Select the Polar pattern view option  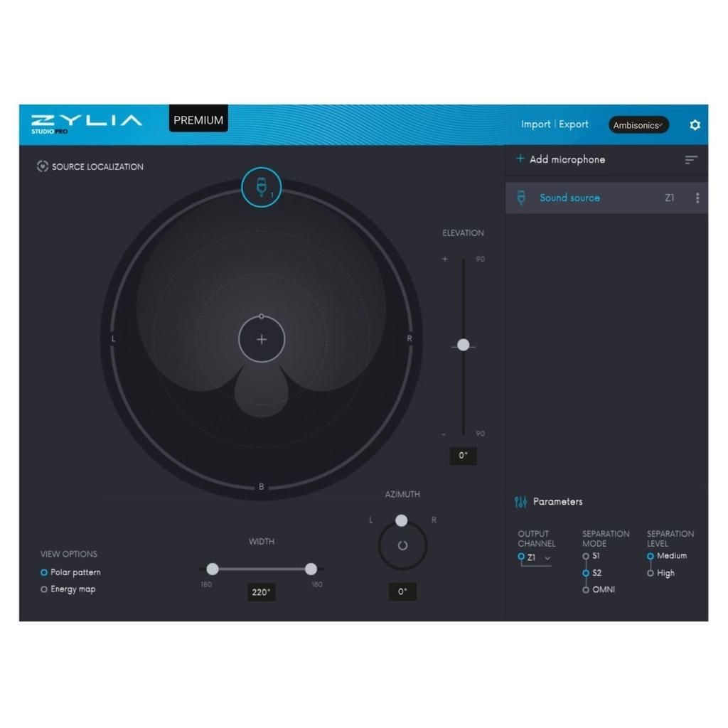[44, 572]
